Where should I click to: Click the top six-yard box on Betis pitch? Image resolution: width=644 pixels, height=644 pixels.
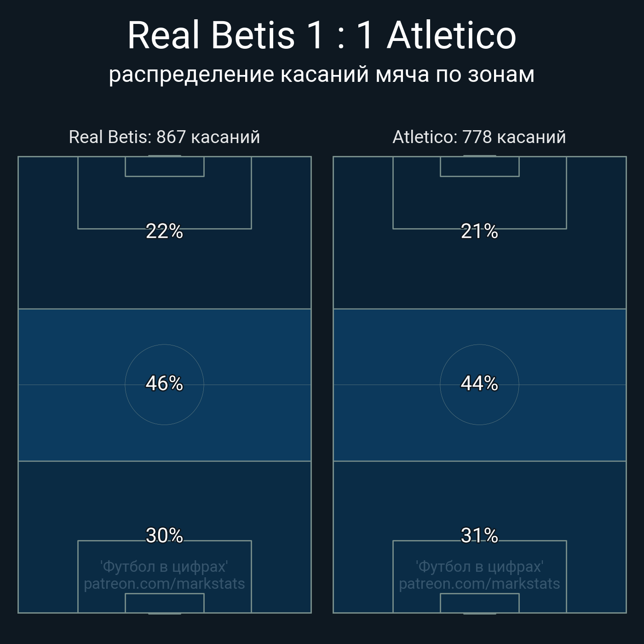[164, 167]
